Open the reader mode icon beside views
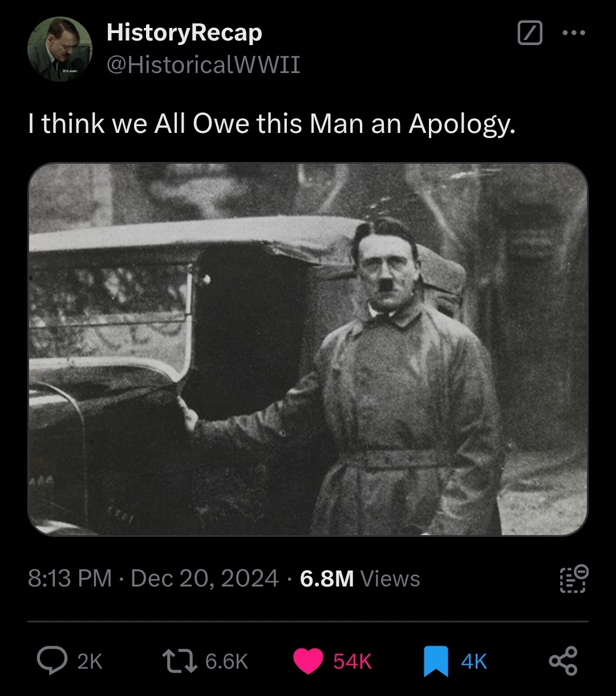Screen dimensions: 616x696 573,578
